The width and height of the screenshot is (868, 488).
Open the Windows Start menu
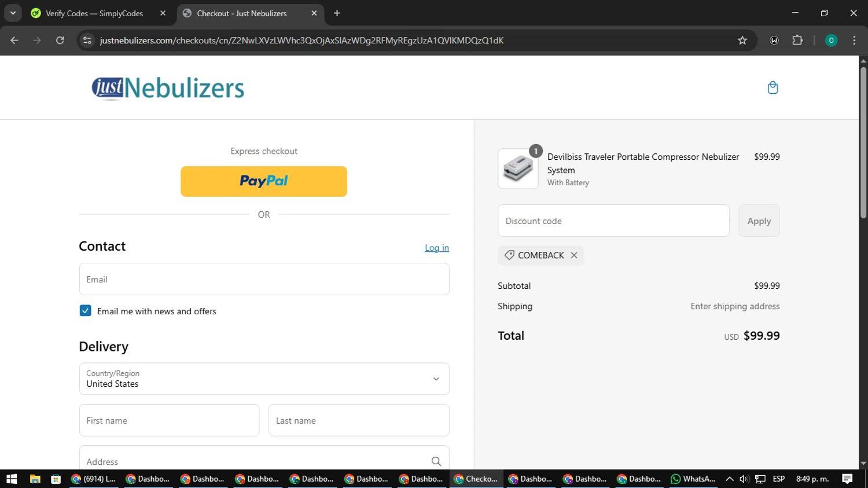point(12,479)
